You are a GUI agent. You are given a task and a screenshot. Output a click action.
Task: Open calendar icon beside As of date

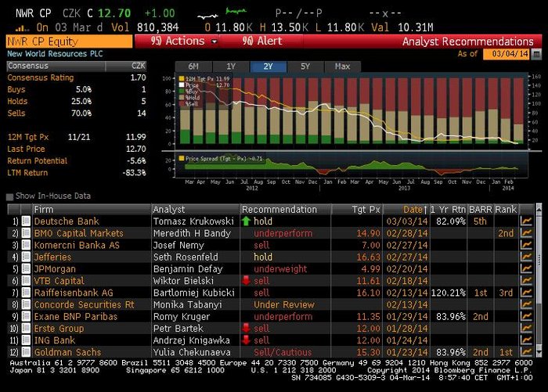(x=536, y=54)
